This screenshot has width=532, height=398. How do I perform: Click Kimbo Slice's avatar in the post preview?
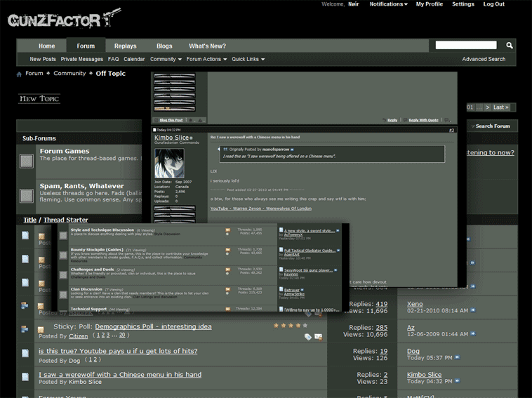169,164
